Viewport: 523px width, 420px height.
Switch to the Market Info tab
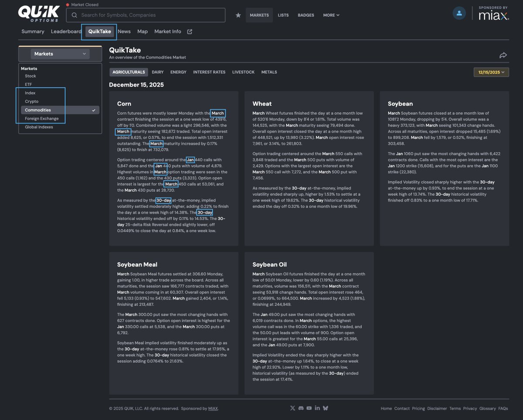click(168, 31)
